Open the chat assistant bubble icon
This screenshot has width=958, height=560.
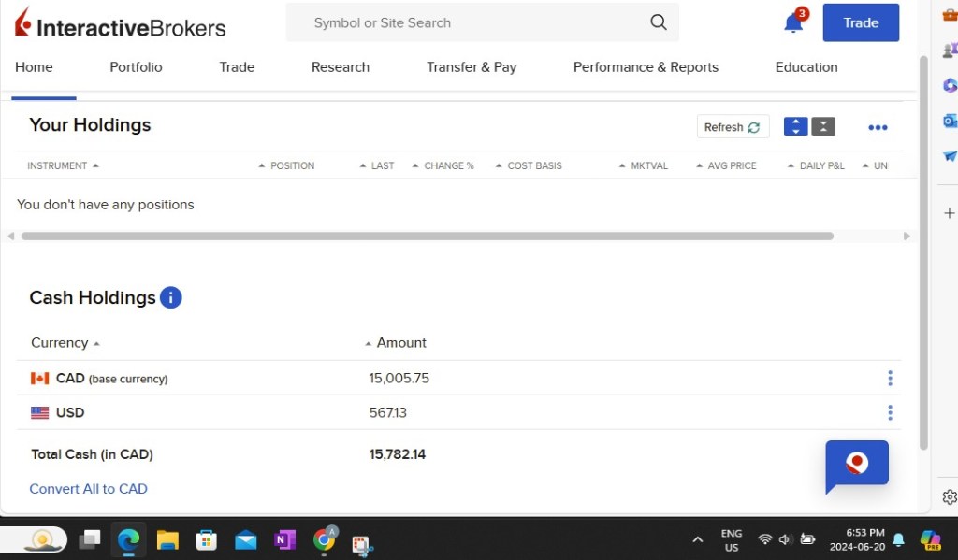(856, 465)
